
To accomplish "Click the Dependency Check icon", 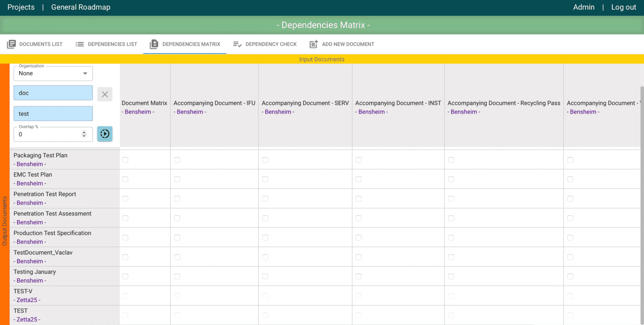I will tap(237, 44).
